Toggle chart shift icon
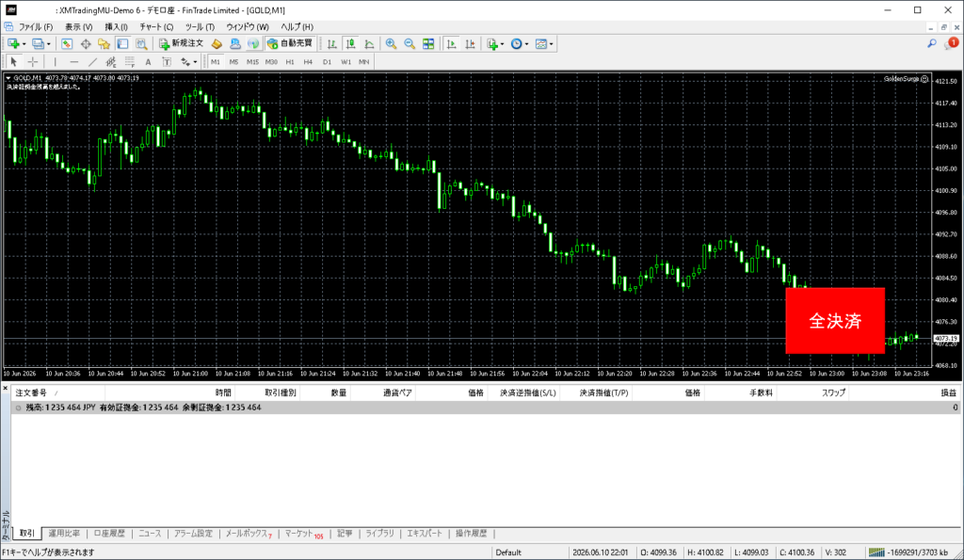Screen dimensions: 964x560 pyautogui.click(x=471, y=43)
